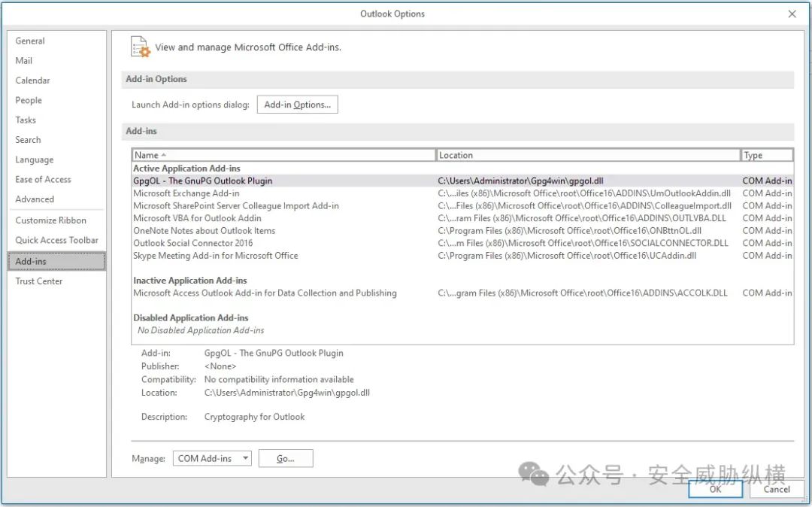The image size is (812, 507).
Task: Open People settings category
Action: click(x=29, y=100)
